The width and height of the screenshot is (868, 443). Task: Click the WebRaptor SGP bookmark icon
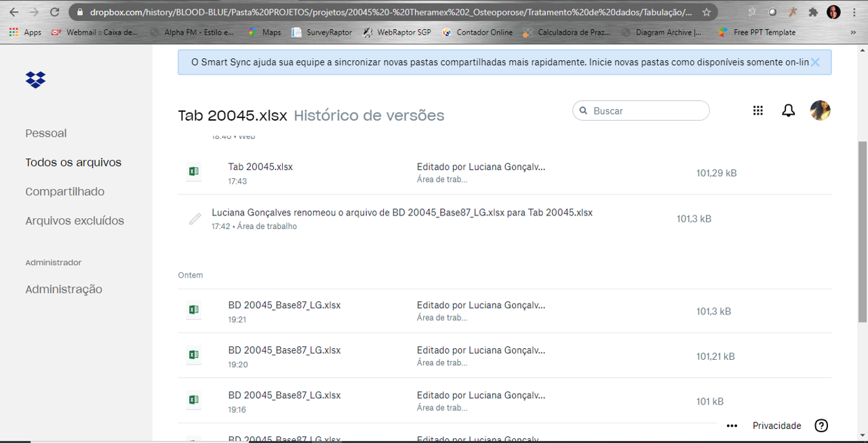[x=368, y=32]
